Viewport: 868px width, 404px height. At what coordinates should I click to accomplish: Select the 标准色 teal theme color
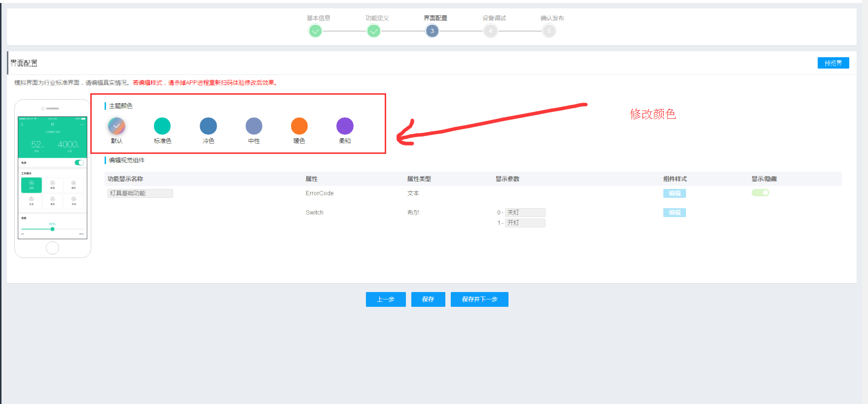(x=162, y=126)
